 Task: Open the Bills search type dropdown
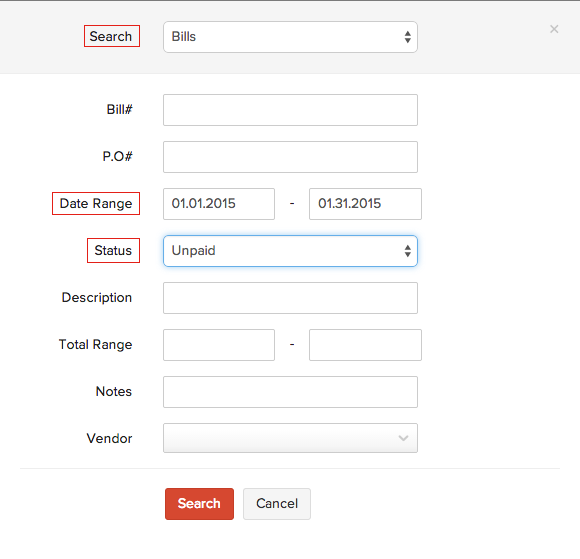point(290,37)
